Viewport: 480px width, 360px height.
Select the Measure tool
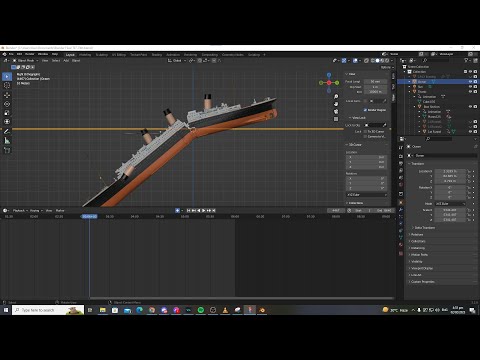[7, 141]
